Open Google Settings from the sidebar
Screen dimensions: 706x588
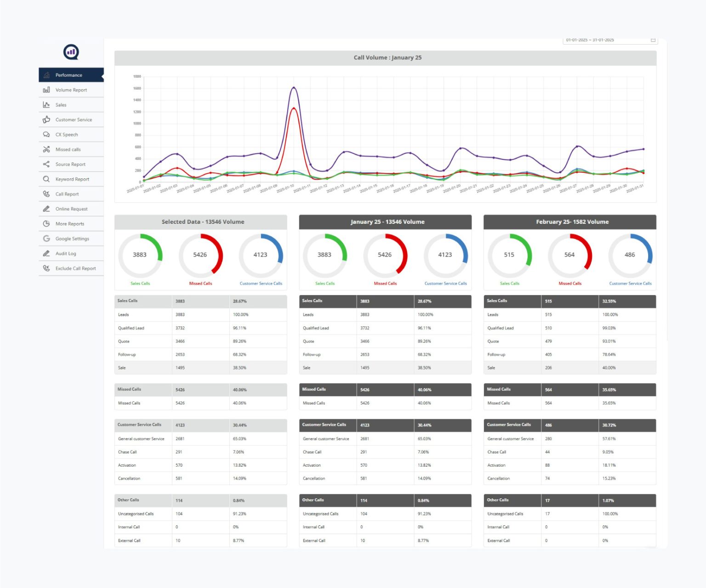pos(72,238)
